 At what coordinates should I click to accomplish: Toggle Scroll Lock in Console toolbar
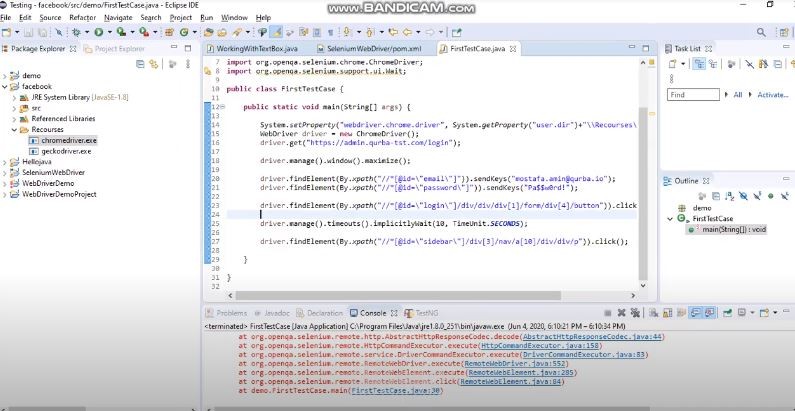point(668,313)
